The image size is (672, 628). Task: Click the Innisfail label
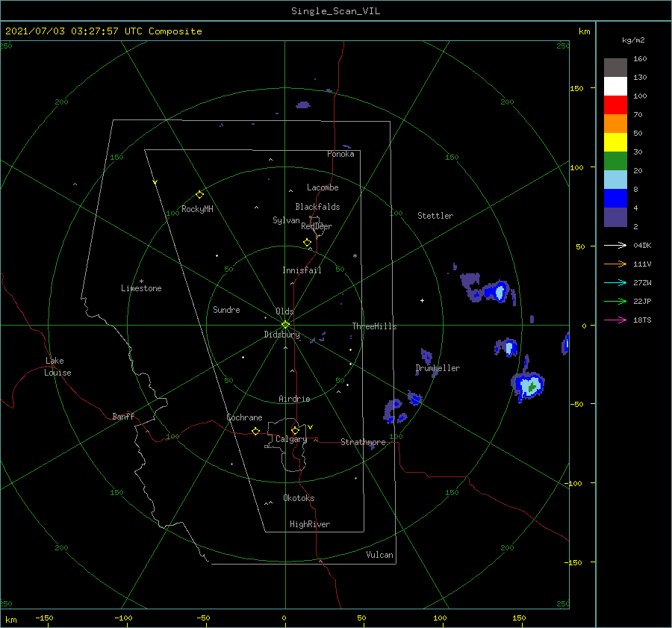(302, 270)
